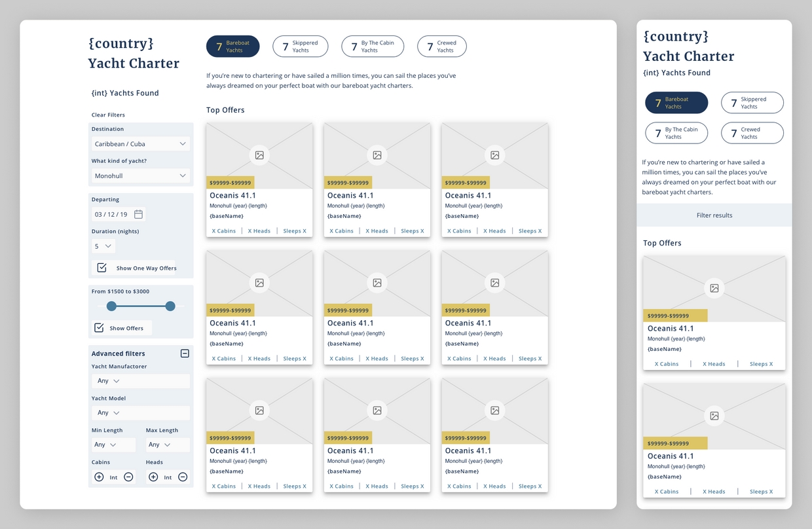Viewport: 812px width, 529px height.
Task: Increase Heads count with plus icon
Action: click(153, 477)
